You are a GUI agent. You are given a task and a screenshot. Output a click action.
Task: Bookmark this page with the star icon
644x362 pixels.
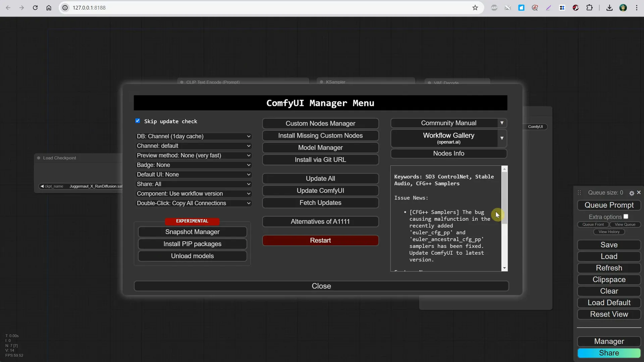[x=475, y=8]
